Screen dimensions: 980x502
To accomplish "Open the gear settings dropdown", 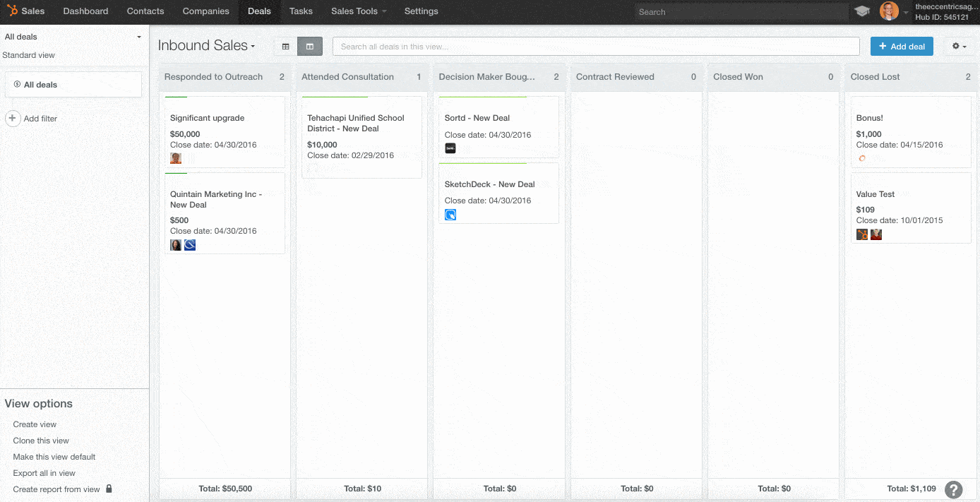I will 959,47.
